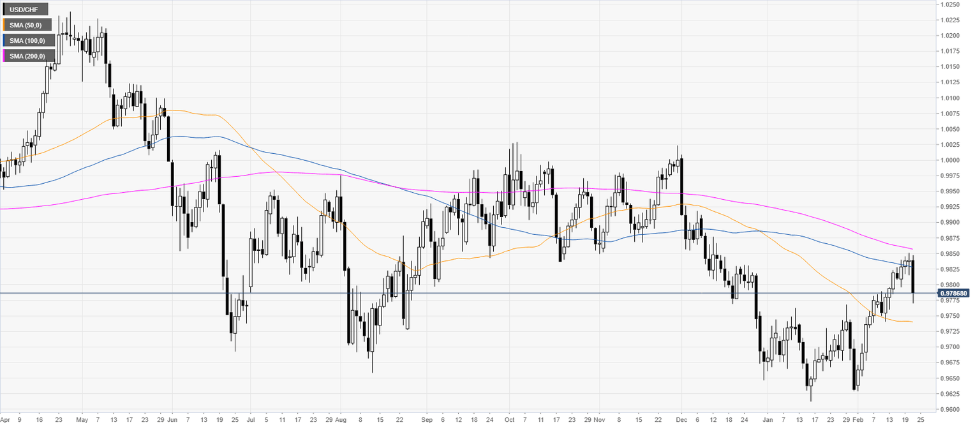Click the 1.0000 price axis label
The image size is (980, 427).
point(949,160)
